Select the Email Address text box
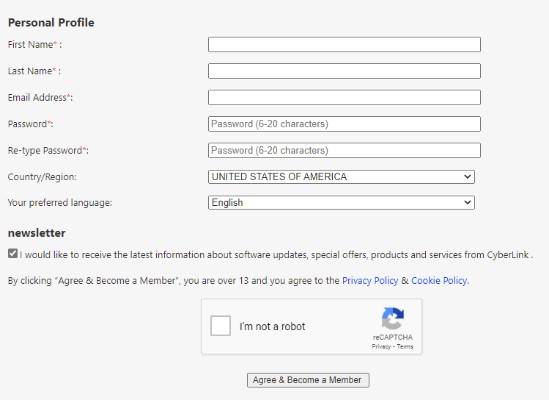This screenshot has width=549, height=400. (344, 97)
